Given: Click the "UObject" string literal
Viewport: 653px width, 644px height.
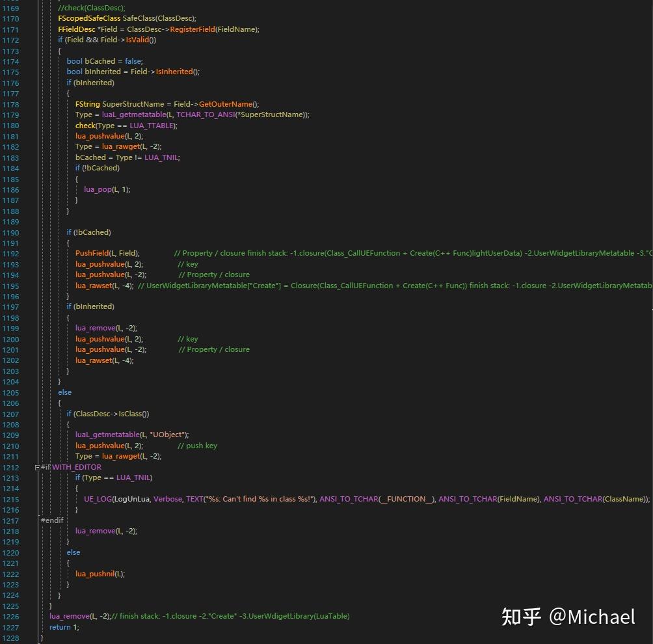Looking at the screenshot, I should (x=168, y=435).
